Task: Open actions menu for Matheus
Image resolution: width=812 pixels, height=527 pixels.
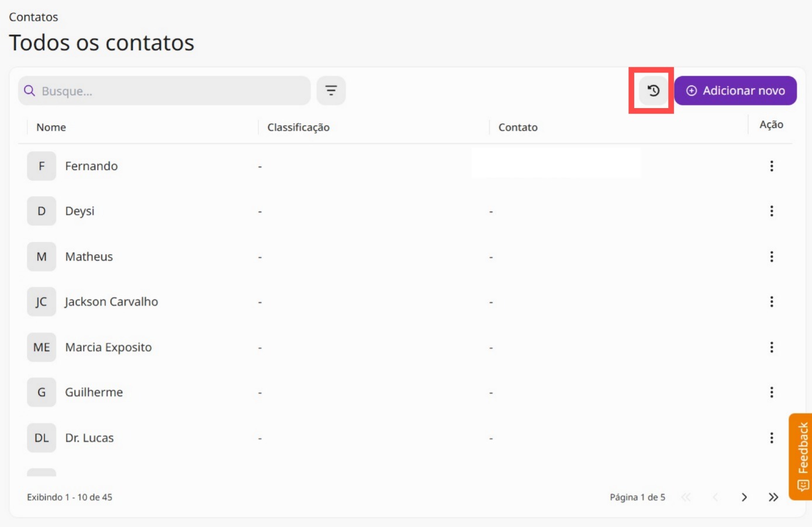Action: tap(772, 256)
